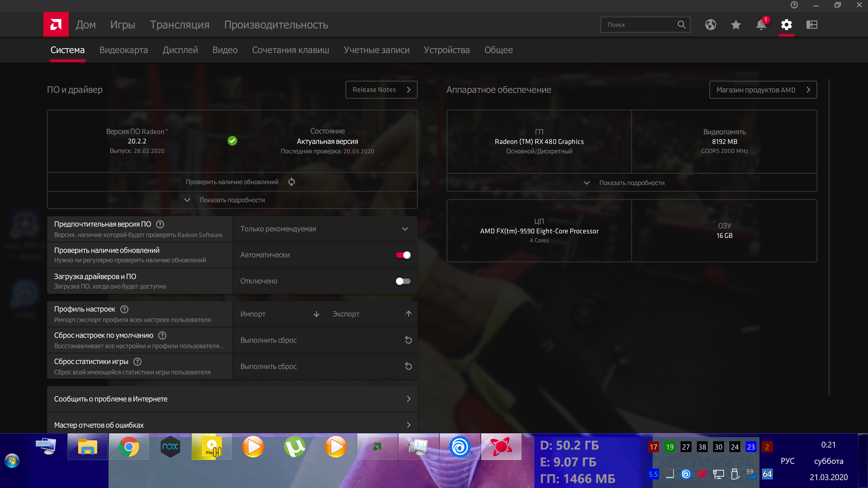Open the web browser globe icon

coord(710,25)
